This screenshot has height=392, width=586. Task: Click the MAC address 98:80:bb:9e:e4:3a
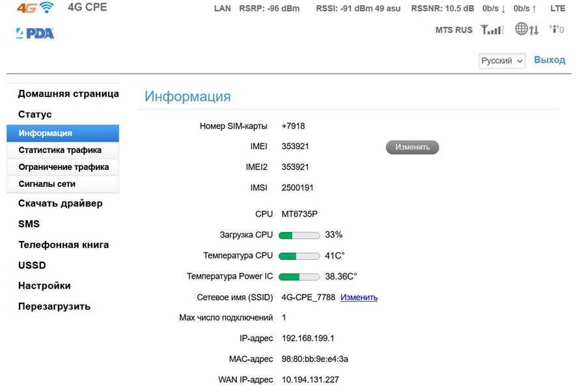pos(314,359)
